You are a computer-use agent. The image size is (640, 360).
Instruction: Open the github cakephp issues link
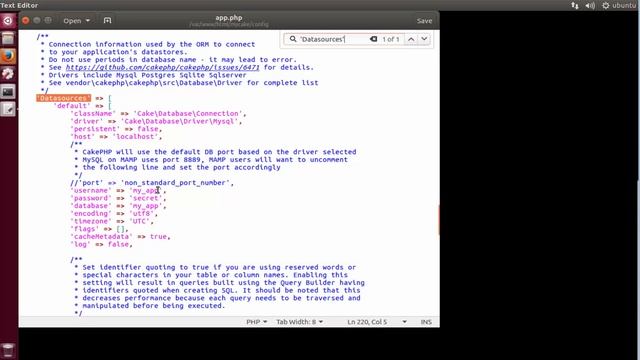point(162,67)
